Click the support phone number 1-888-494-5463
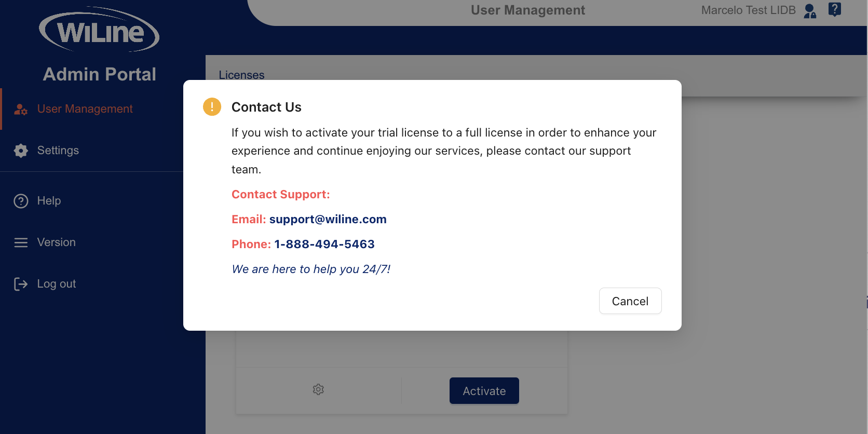Screen dimensions: 868x434 pyautogui.click(x=324, y=244)
